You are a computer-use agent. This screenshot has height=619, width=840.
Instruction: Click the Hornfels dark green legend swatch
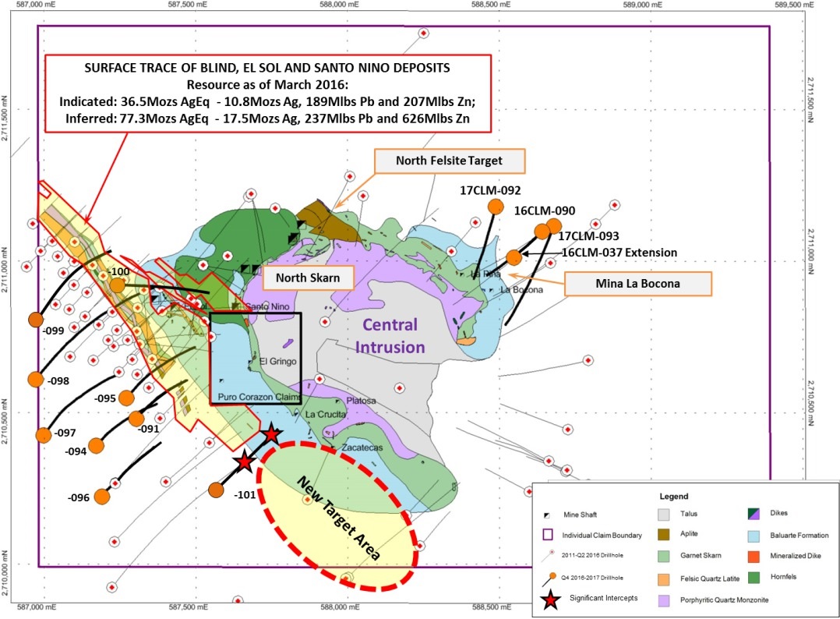tap(754, 577)
